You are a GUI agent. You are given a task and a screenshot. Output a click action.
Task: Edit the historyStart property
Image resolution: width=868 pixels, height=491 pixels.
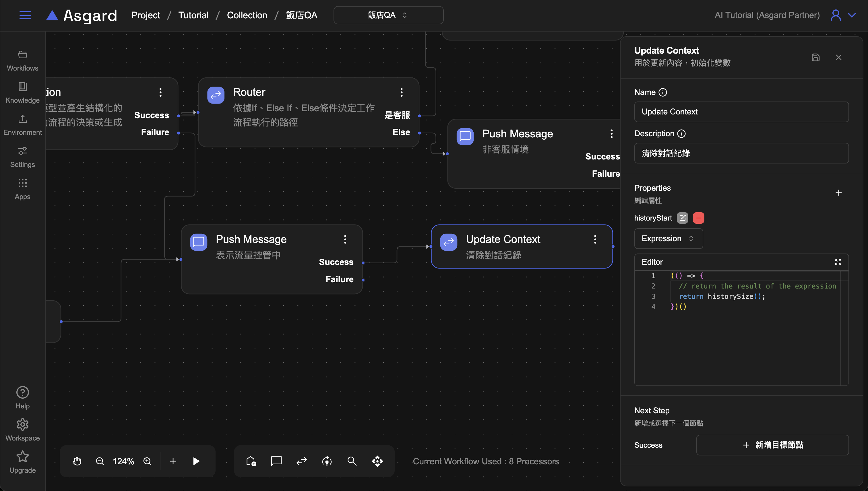click(x=682, y=218)
